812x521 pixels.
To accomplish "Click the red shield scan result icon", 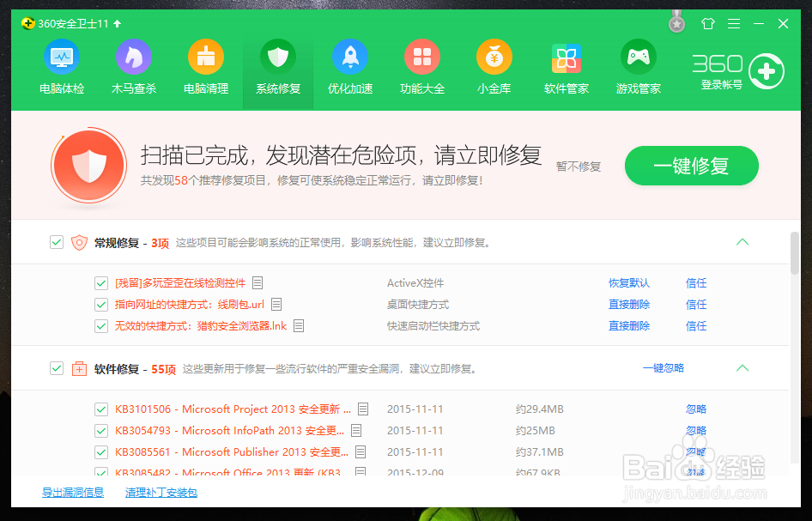I will tap(89, 166).
